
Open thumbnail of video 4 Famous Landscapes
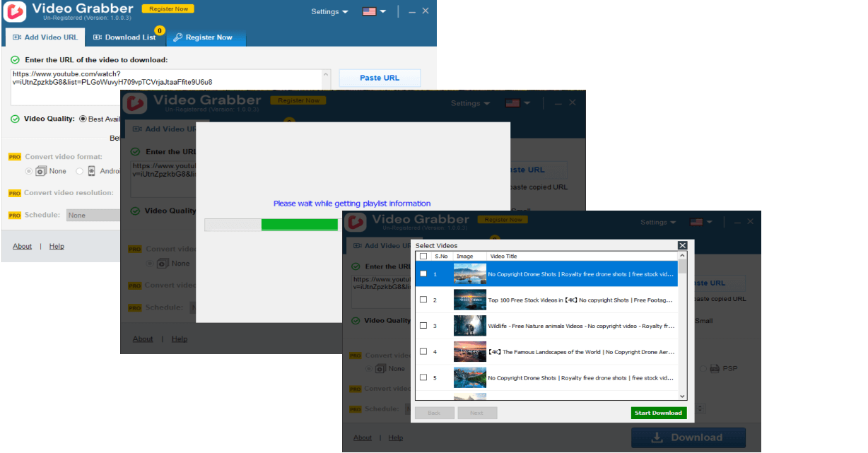pyautogui.click(x=470, y=352)
